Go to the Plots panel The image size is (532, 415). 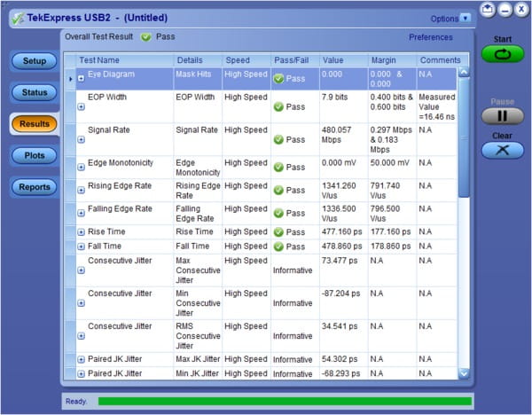pos(35,155)
